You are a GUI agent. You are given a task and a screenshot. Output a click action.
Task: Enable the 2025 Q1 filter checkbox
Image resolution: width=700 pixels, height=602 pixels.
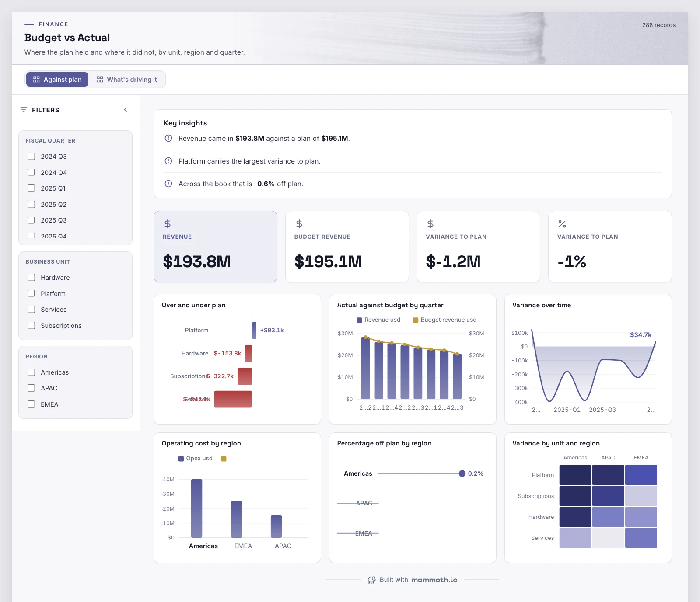[x=31, y=188]
